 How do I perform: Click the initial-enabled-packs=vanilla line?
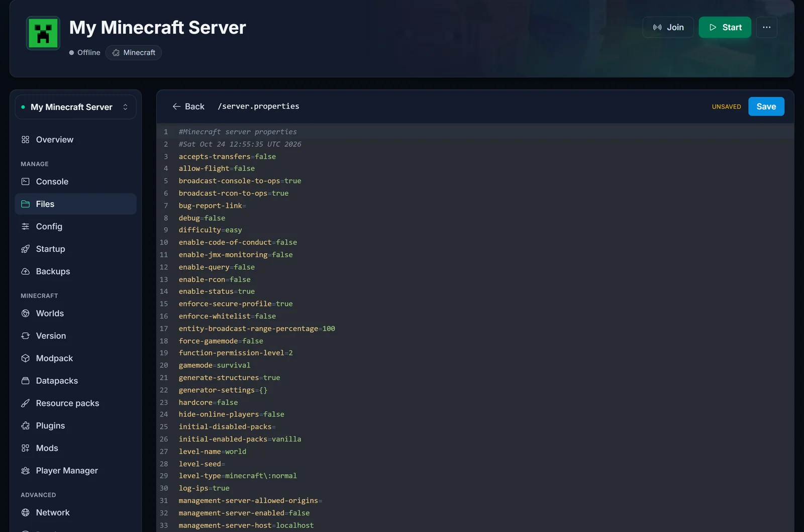(x=240, y=439)
